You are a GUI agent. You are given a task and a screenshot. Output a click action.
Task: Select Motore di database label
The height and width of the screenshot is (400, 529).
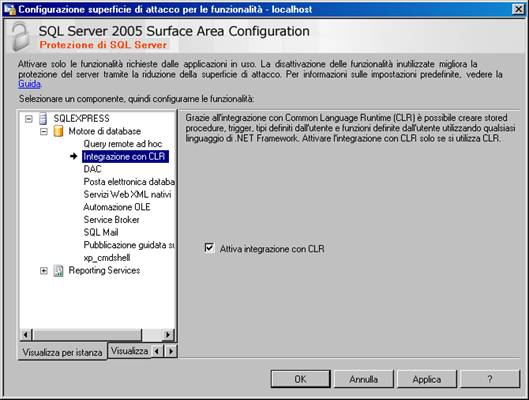pos(105,131)
